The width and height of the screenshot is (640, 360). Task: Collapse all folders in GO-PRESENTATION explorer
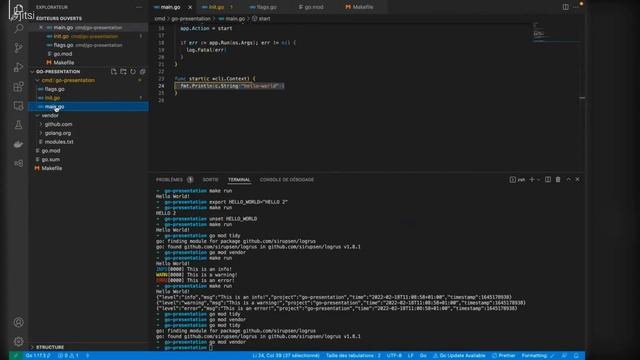(x=142, y=71)
